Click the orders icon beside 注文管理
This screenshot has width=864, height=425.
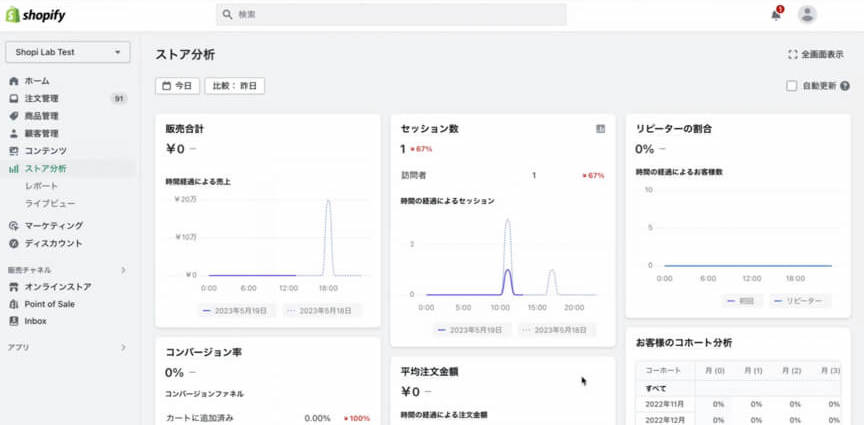pyautogui.click(x=14, y=99)
